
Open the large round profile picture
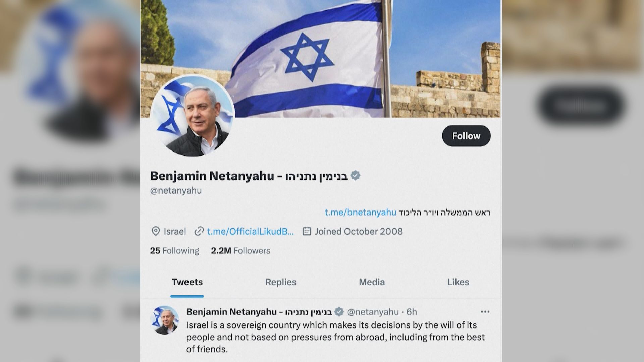pyautogui.click(x=193, y=116)
